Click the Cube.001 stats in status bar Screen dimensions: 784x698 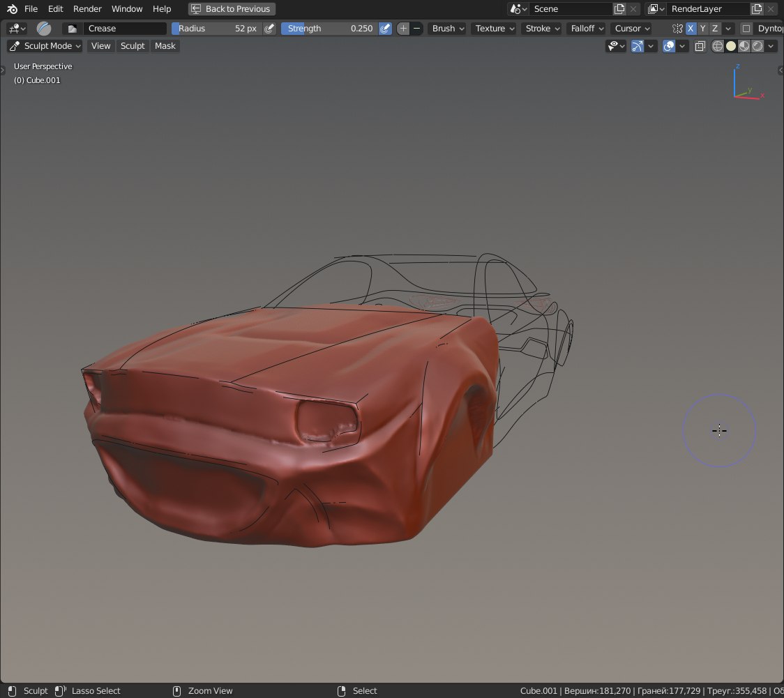pyautogui.click(x=651, y=691)
